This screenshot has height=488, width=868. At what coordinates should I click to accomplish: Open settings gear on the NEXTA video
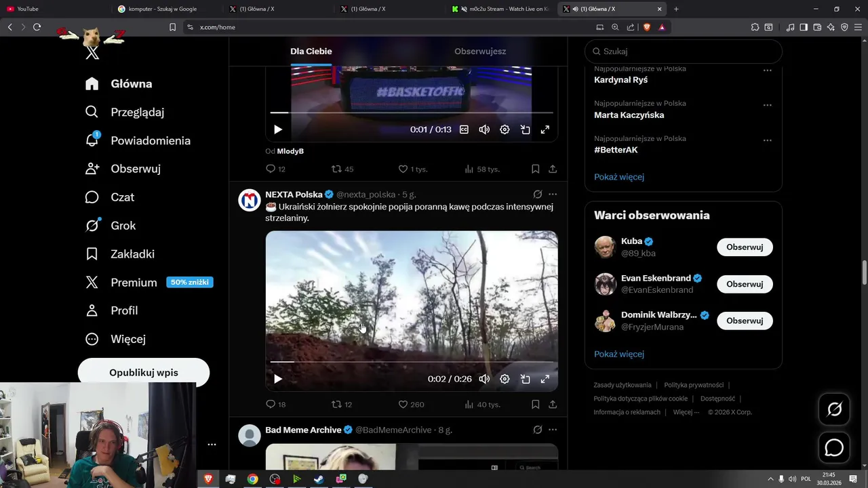click(x=505, y=379)
